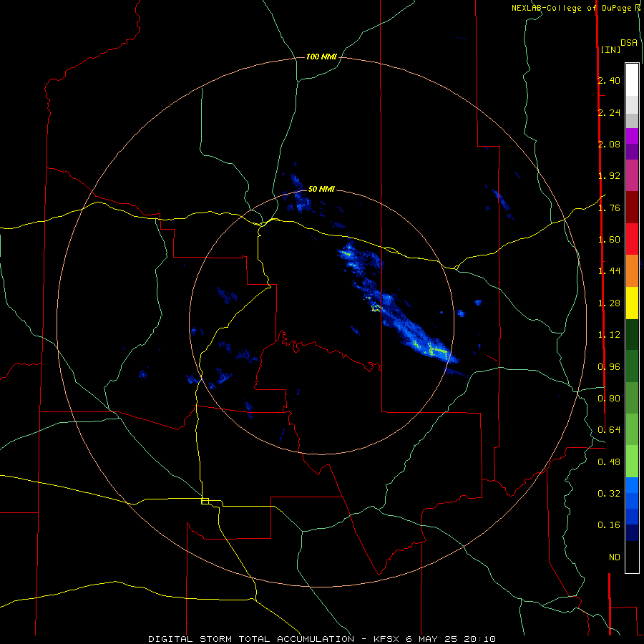Viewport: 644px width, 644px height.
Task: Select the lightest green swatch near 0.48
Action: point(632,462)
